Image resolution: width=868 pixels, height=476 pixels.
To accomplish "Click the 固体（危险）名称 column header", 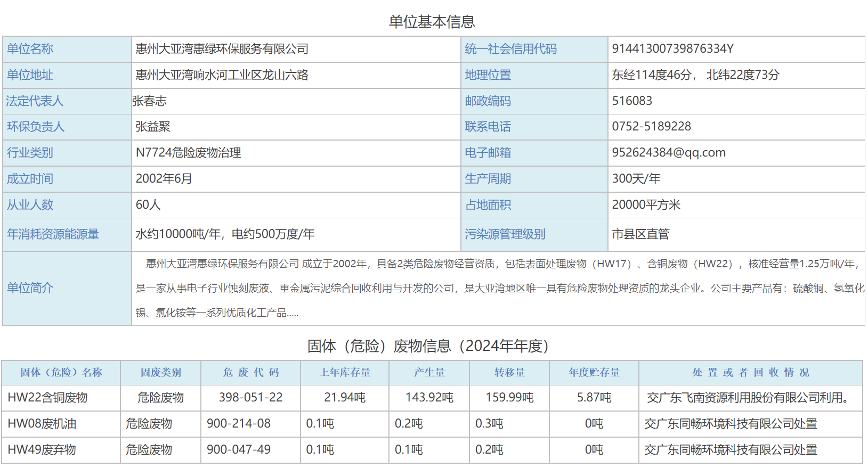I will 61,373.
